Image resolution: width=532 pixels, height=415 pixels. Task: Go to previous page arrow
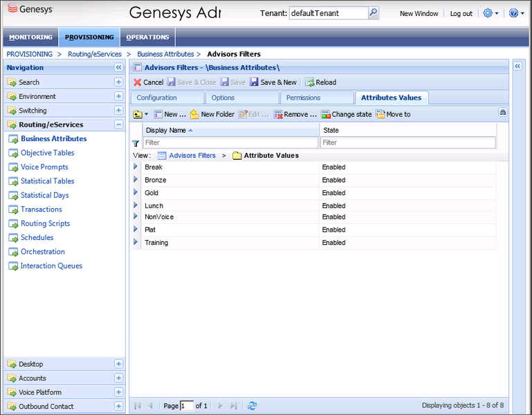tap(151, 405)
